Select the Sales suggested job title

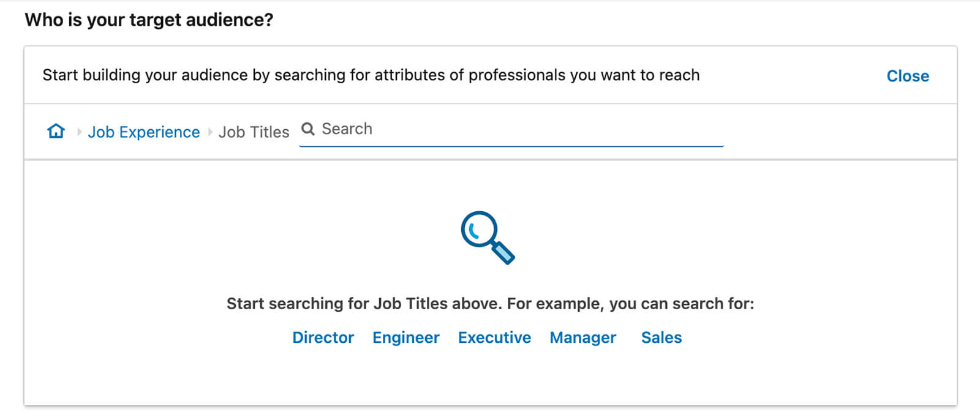(x=661, y=337)
